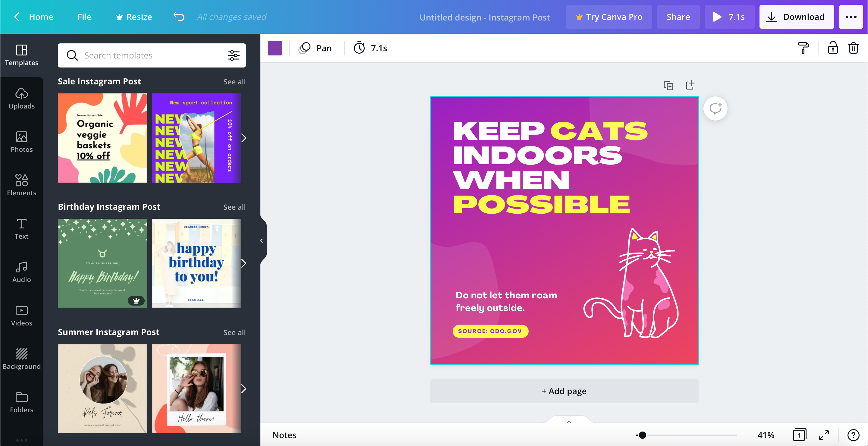Screen dimensions: 868x446
Task: Expand Summer Instagram Post See all
Action: click(x=234, y=332)
